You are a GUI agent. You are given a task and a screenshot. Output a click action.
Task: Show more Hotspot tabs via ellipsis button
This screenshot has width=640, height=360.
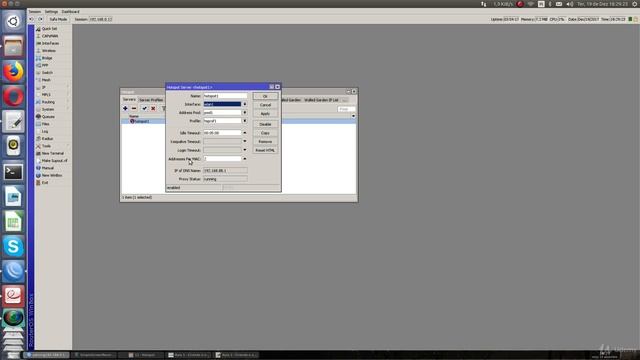[x=345, y=100]
